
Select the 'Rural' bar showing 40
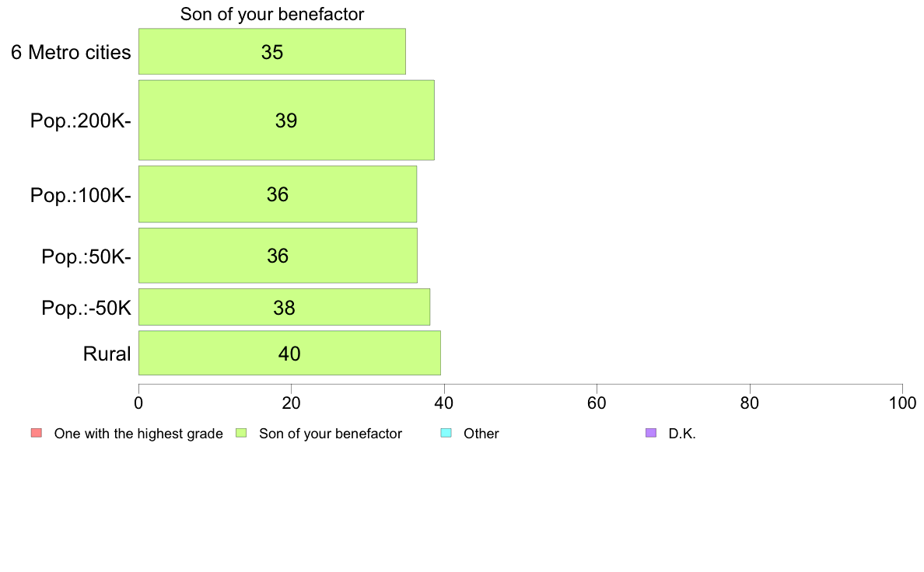[290, 353]
